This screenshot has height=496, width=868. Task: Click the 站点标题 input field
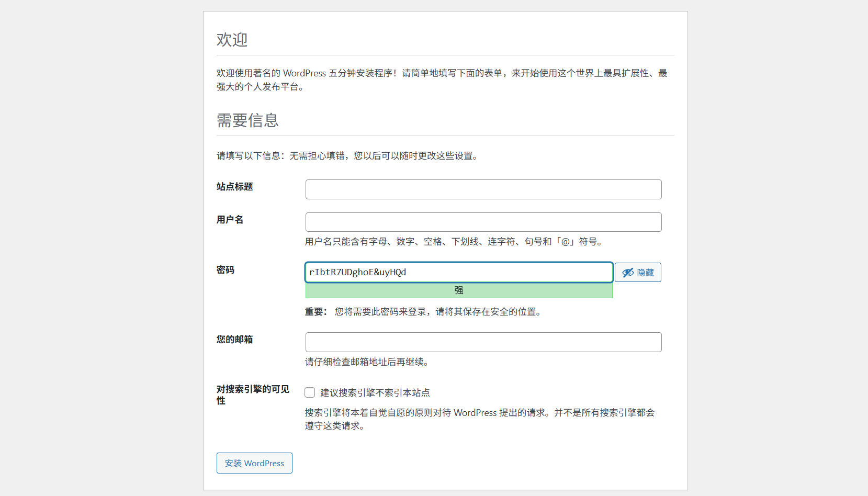coord(483,189)
